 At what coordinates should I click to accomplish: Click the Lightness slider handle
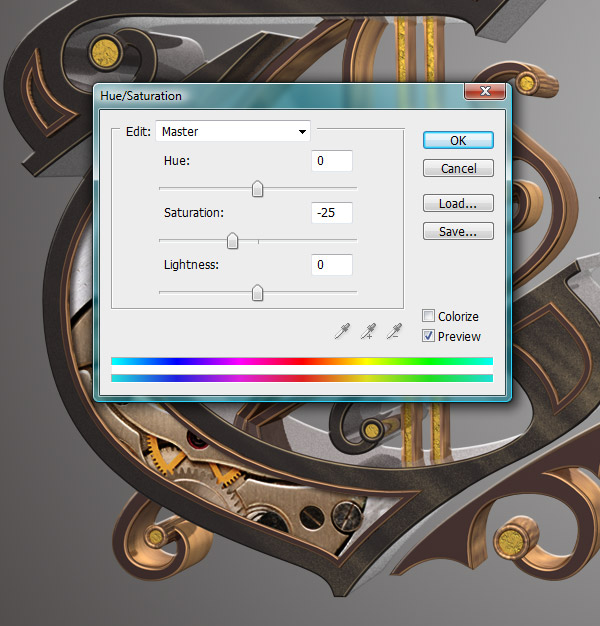pyautogui.click(x=257, y=293)
